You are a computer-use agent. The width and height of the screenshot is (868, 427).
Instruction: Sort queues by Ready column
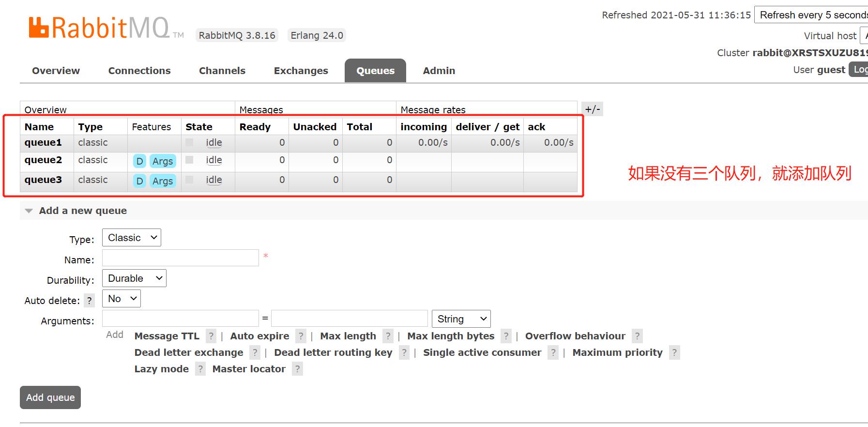click(x=255, y=127)
